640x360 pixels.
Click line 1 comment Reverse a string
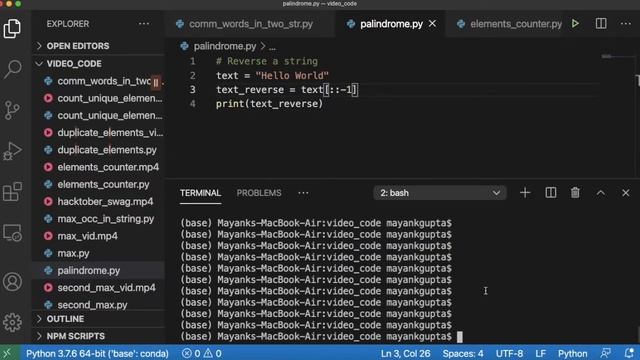267,61
